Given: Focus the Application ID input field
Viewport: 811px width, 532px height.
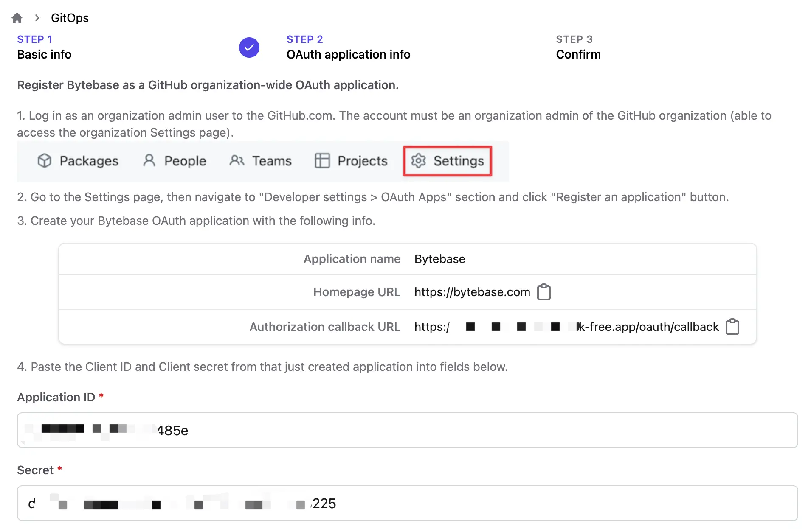Looking at the screenshot, I should tap(408, 430).
